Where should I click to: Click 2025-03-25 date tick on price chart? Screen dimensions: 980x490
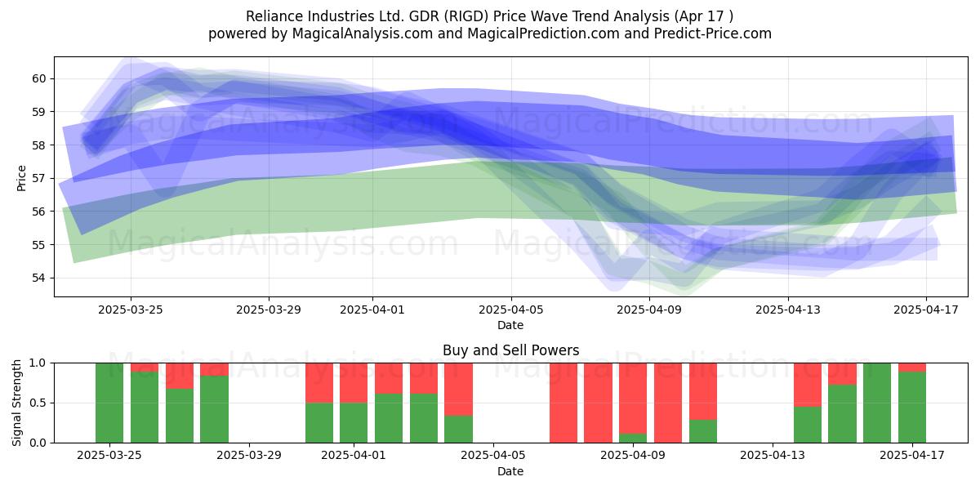[x=131, y=310]
